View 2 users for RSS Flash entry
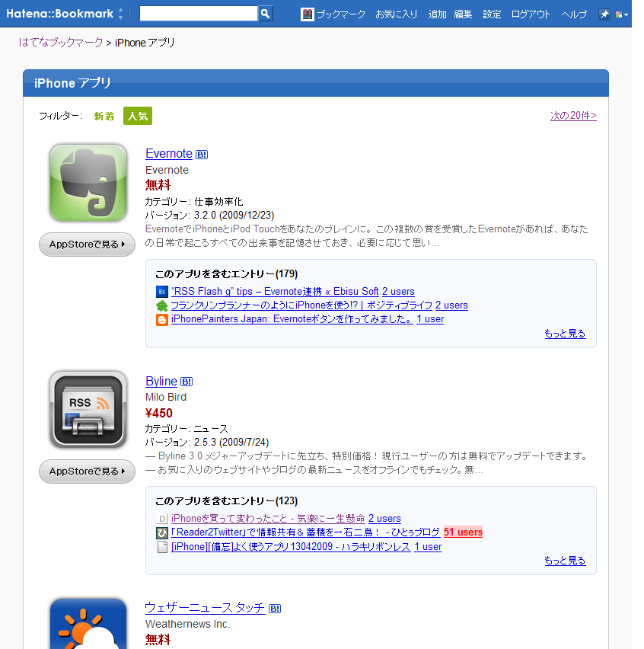Screen dimensions: 644x649 (398, 292)
